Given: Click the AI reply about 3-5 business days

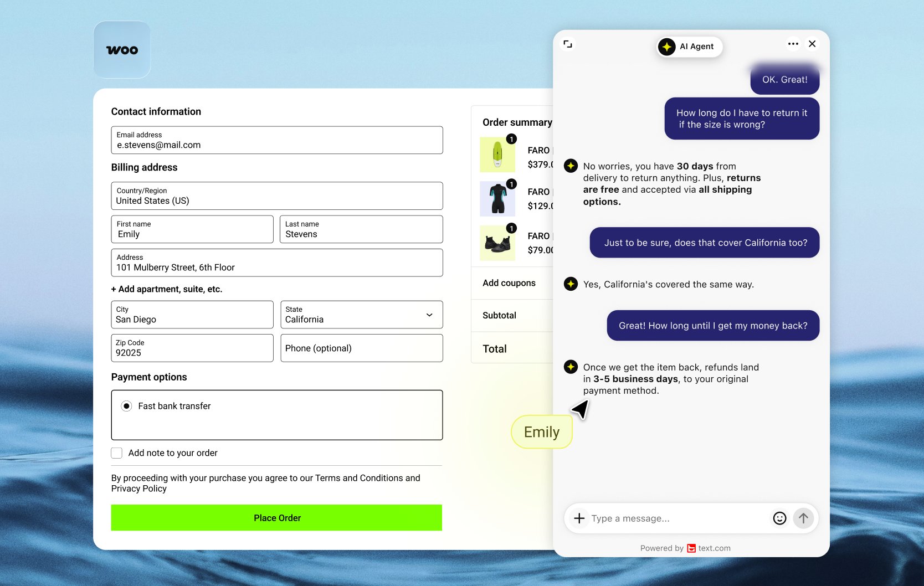Looking at the screenshot, I should coord(671,379).
